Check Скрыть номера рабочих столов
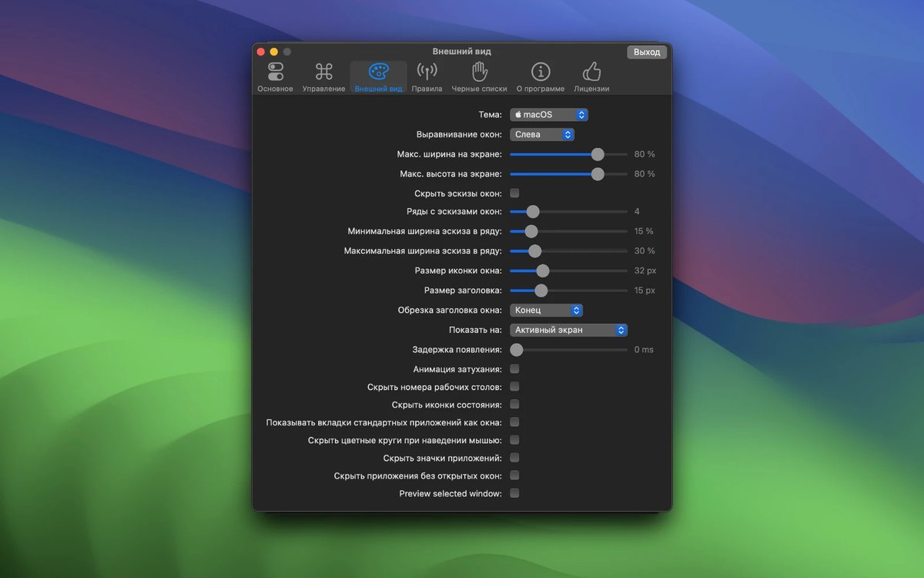This screenshot has height=578, width=924. (x=514, y=387)
